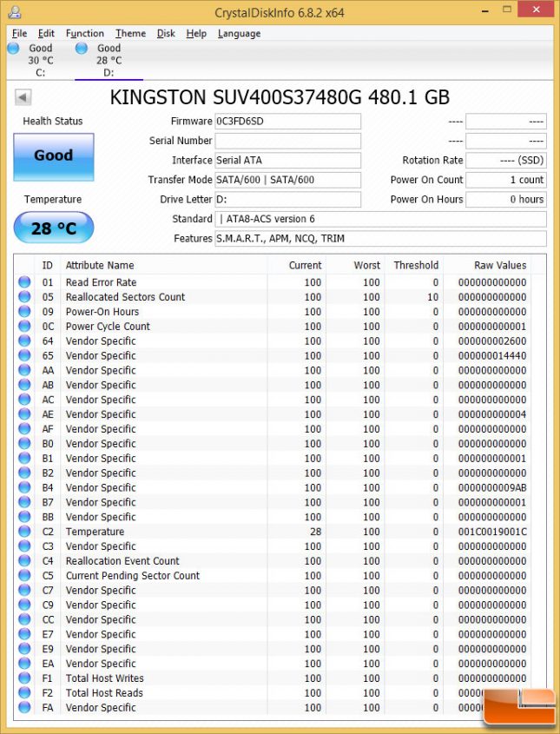The height and width of the screenshot is (734, 560).
Task: Click the Power On Hours field 0 hours
Action: pos(505,200)
